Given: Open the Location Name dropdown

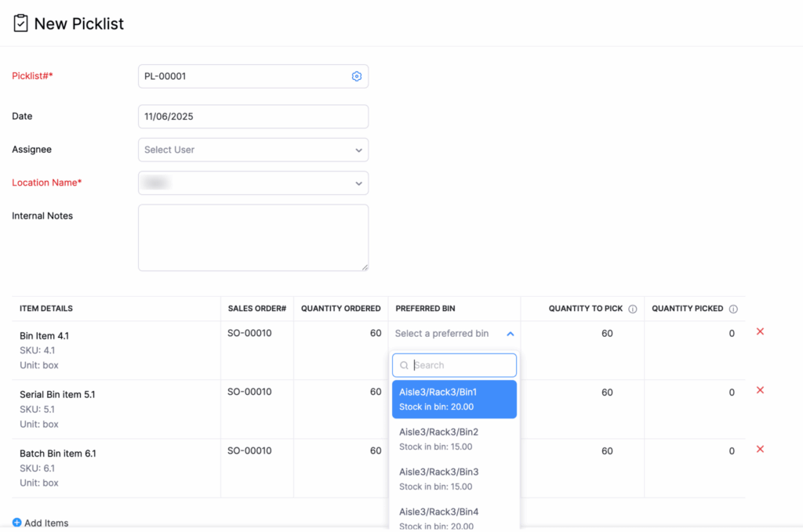Looking at the screenshot, I should click(x=253, y=183).
